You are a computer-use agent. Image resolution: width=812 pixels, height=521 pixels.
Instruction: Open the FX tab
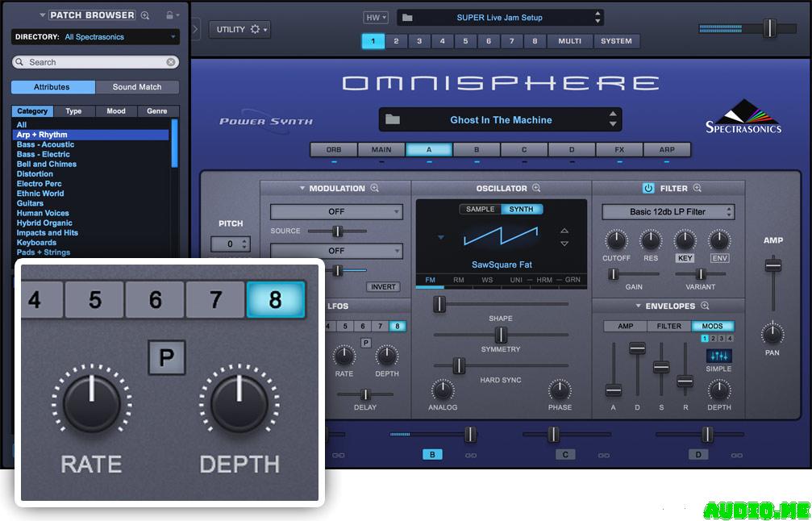click(619, 150)
